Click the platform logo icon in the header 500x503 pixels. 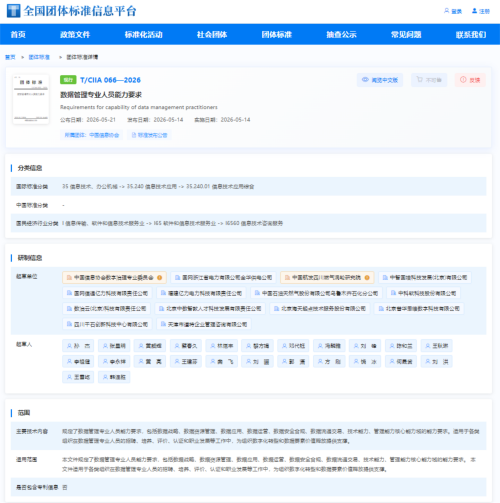point(14,11)
